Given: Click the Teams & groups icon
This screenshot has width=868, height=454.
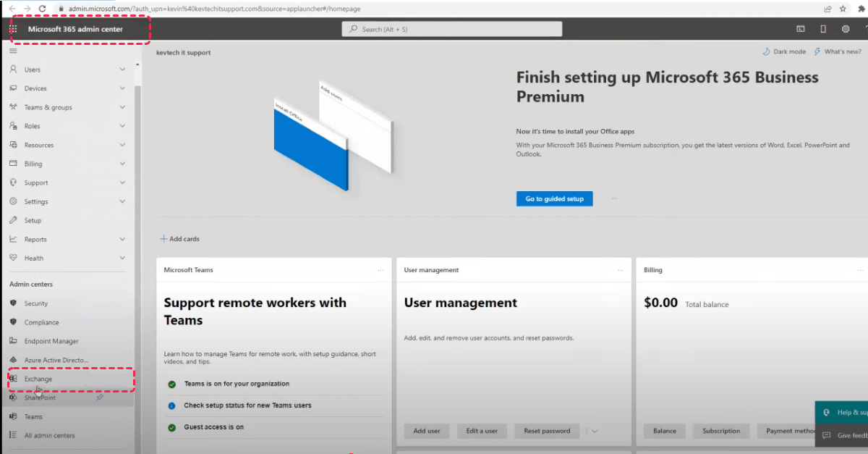Looking at the screenshot, I should pos(13,107).
